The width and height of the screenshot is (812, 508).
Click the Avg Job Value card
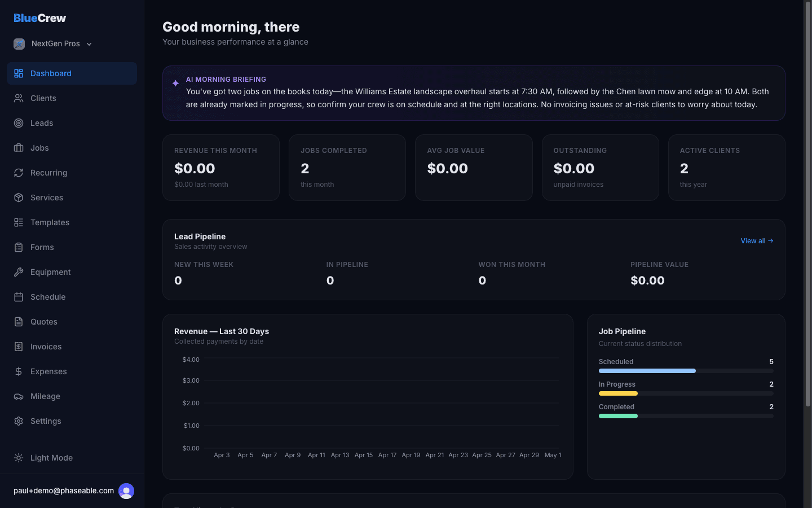click(x=474, y=168)
